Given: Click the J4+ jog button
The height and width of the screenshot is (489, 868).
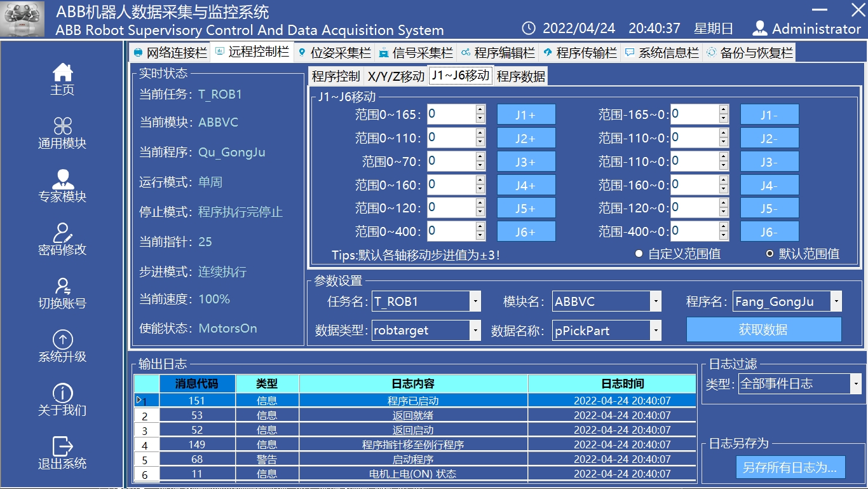Looking at the screenshot, I should tap(526, 185).
